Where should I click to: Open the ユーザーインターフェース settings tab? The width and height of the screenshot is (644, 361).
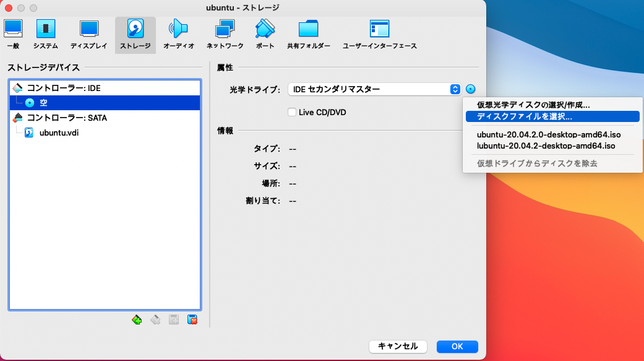click(379, 35)
